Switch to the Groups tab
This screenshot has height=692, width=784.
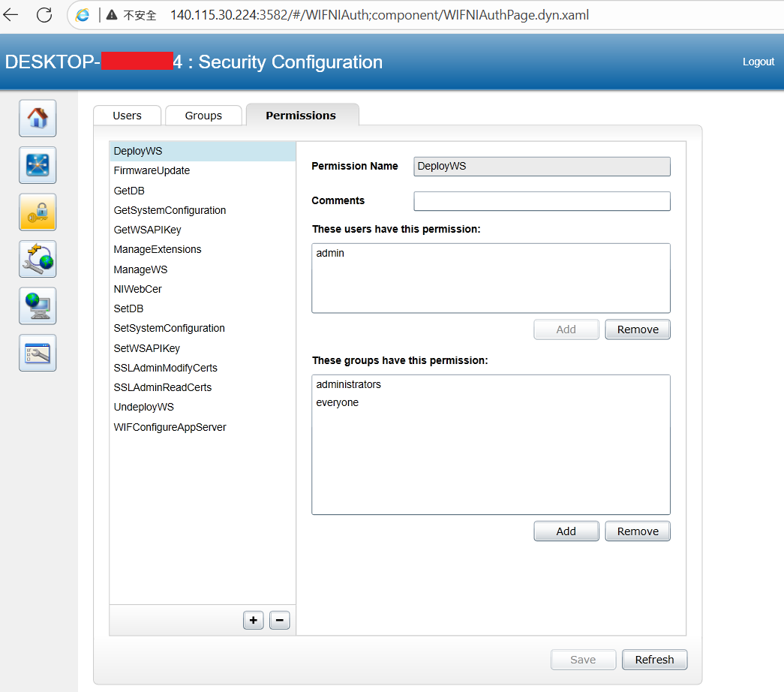pyautogui.click(x=203, y=116)
